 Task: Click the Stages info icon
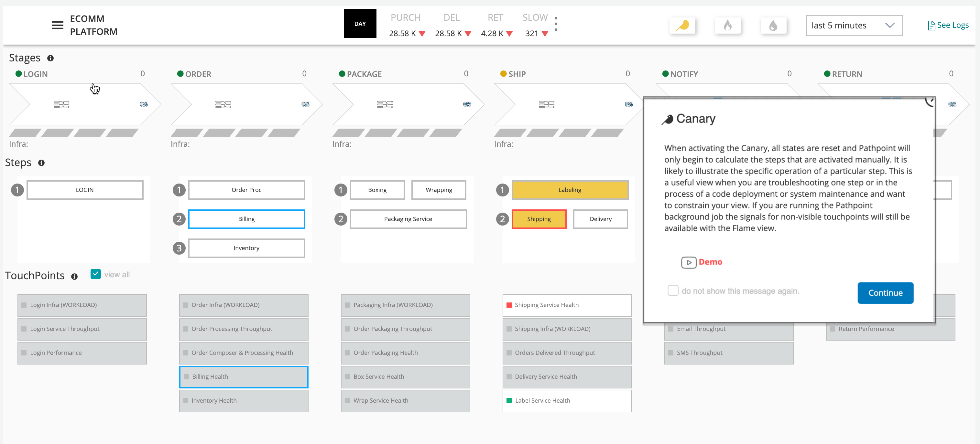(50, 58)
